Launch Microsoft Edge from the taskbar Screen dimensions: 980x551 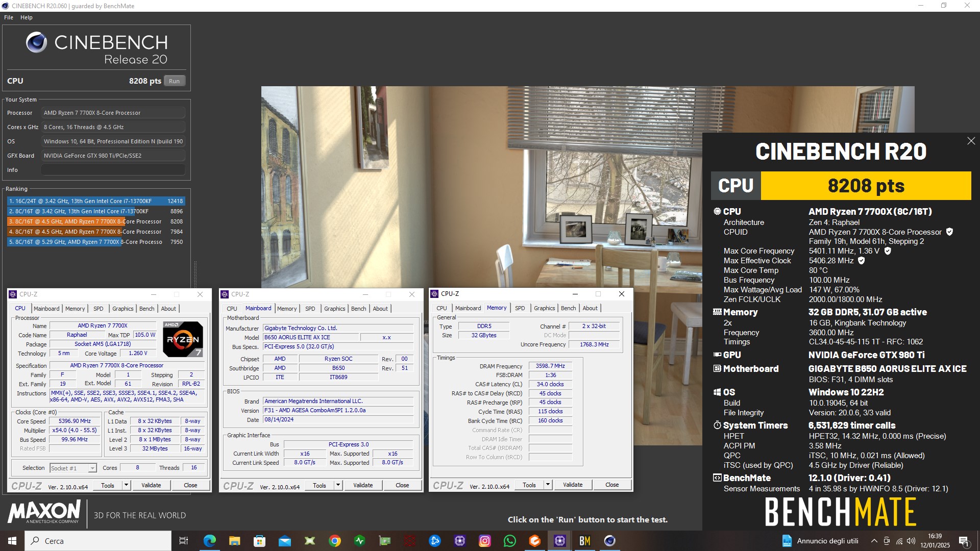pyautogui.click(x=209, y=541)
